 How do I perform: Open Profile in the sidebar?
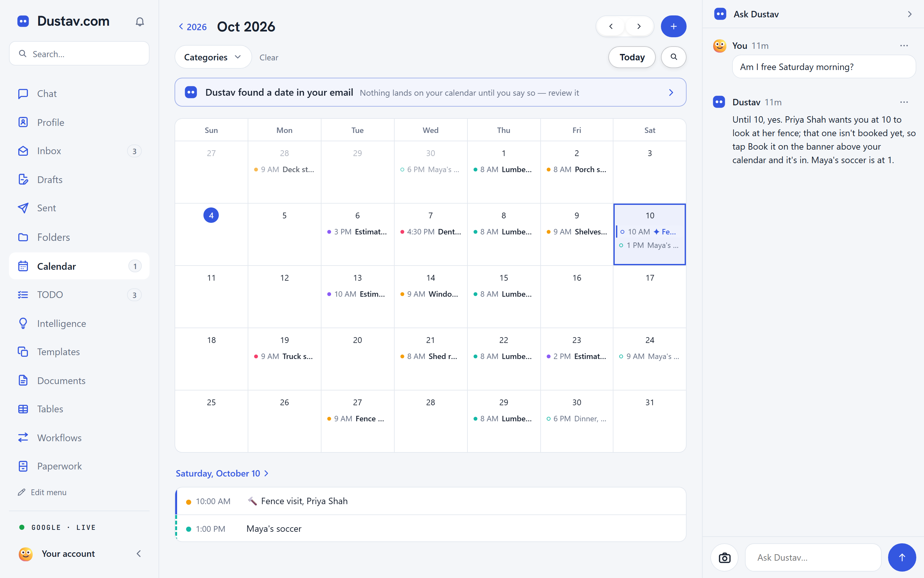pos(79,122)
